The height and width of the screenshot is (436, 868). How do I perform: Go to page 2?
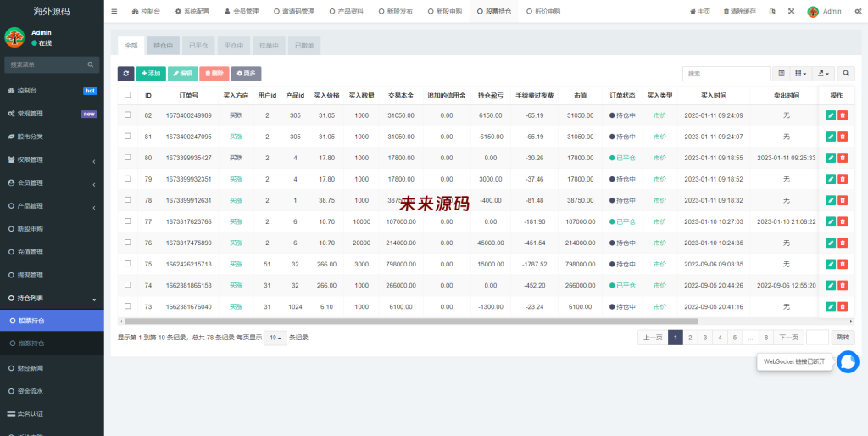[x=690, y=338]
